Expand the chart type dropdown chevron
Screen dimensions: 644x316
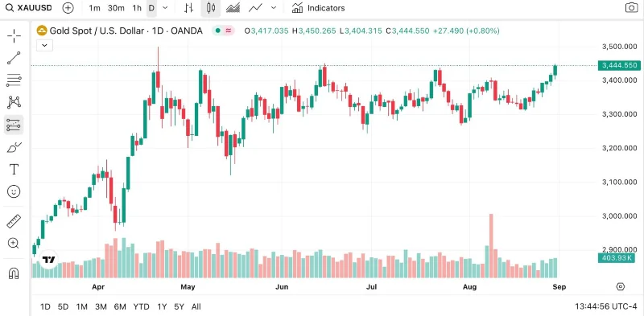pos(274,8)
